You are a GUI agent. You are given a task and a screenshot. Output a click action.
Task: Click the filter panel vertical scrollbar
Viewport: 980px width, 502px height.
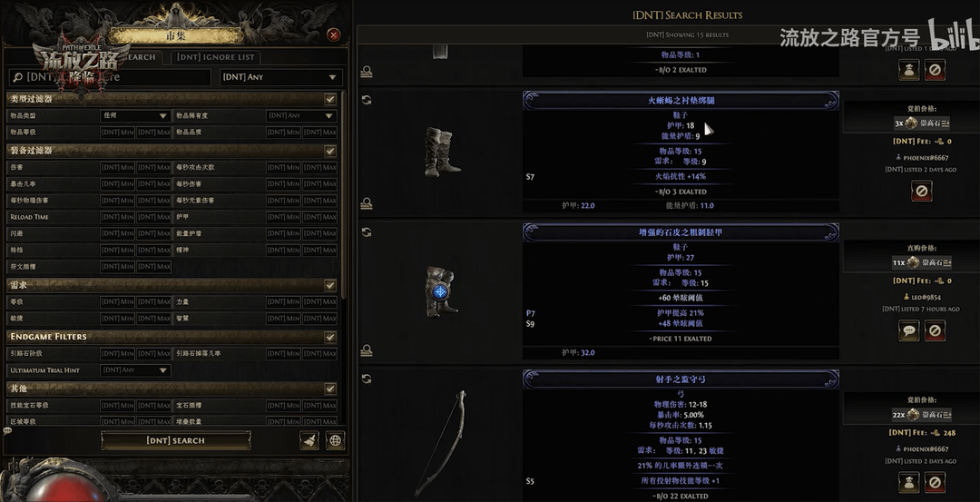pos(342,193)
